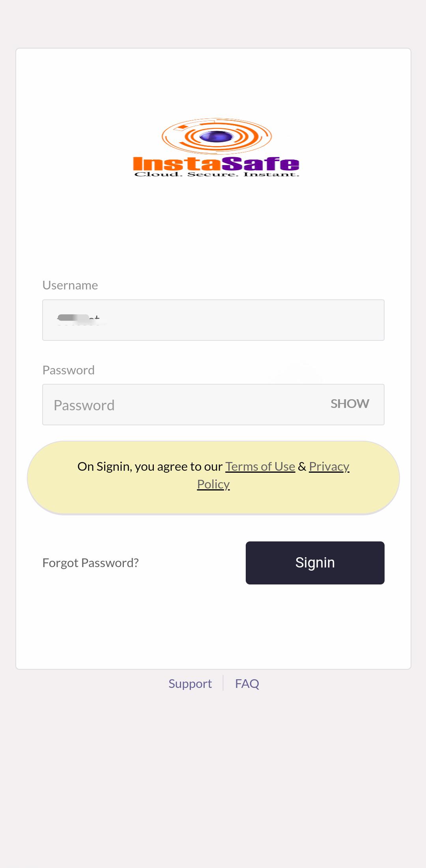The image size is (426, 868).
Task: Click the blurred username value text
Action: click(78, 319)
